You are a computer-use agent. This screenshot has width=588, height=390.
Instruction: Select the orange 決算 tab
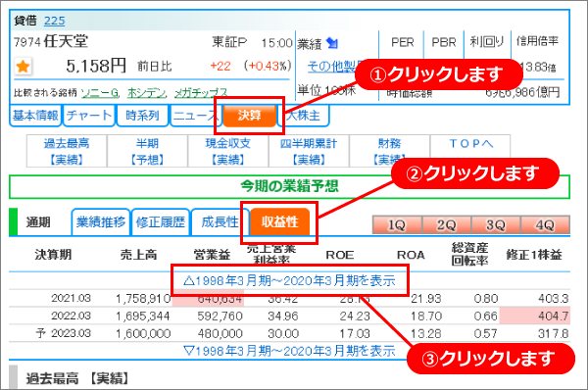coord(249,115)
